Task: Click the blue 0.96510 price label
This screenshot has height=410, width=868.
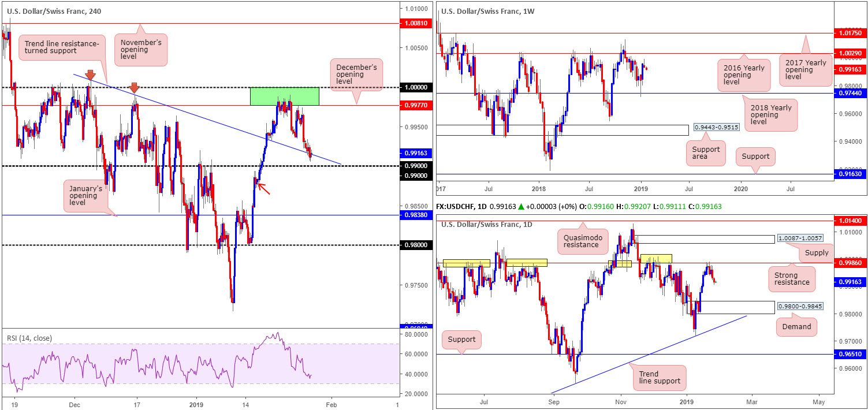Action: (x=851, y=354)
